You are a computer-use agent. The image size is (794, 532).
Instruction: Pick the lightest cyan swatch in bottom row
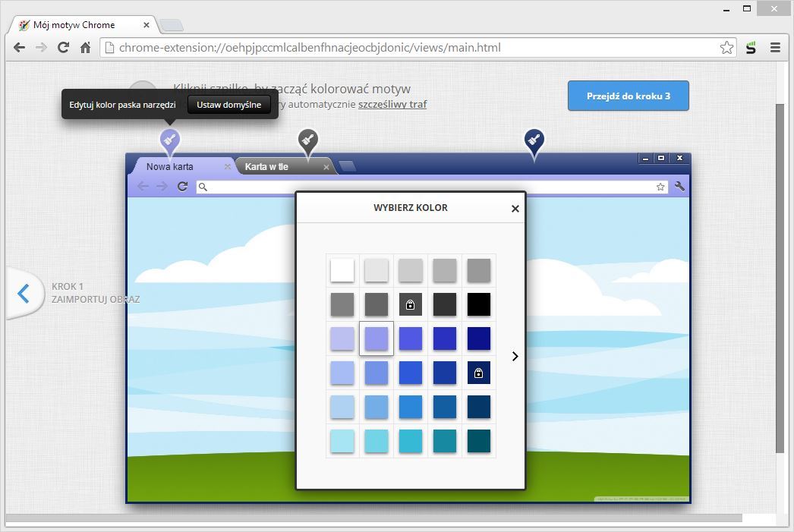coord(342,441)
